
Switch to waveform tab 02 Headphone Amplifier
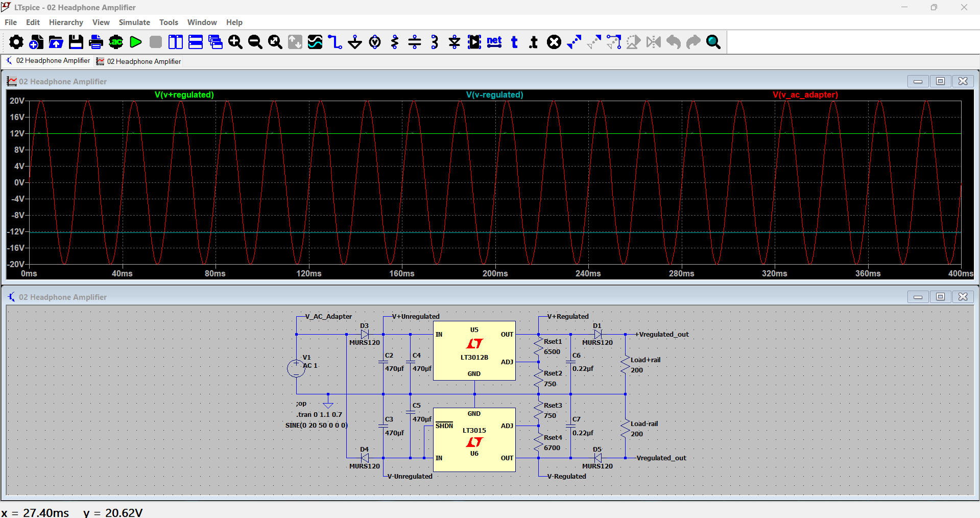[x=139, y=61]
